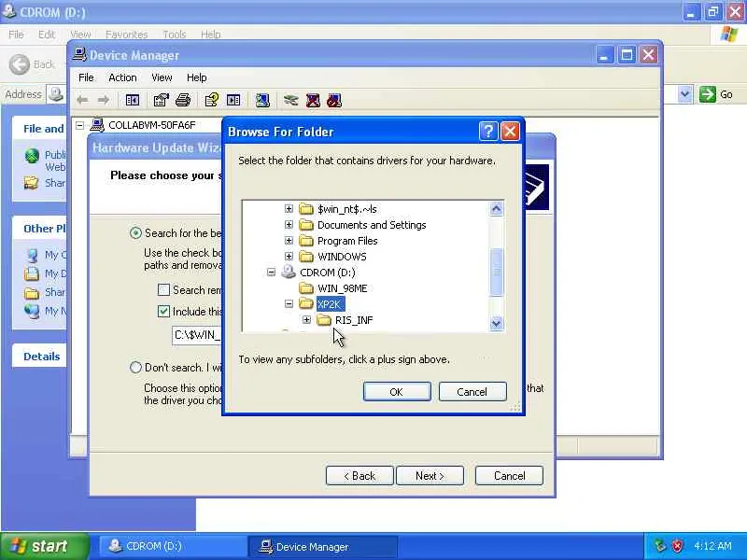Select 'Search for the best driver' radio button
This screenshot has height=560, width=747.
(135, 233)
